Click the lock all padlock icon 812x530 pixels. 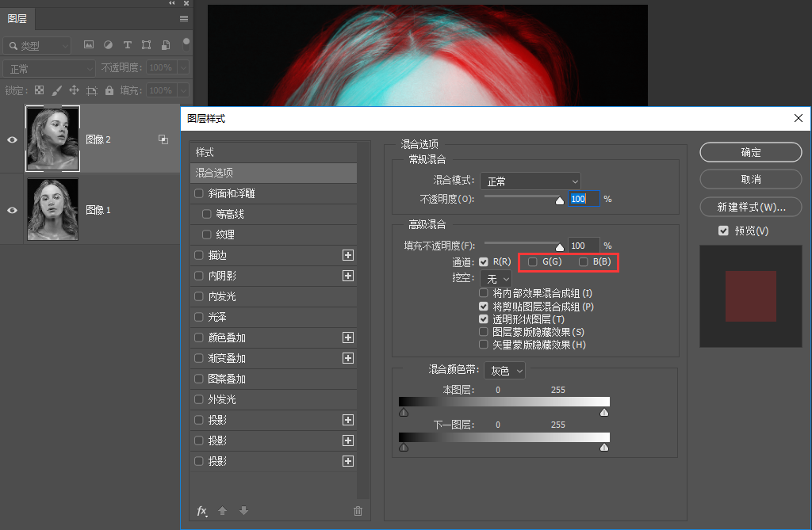coord(109,90)
